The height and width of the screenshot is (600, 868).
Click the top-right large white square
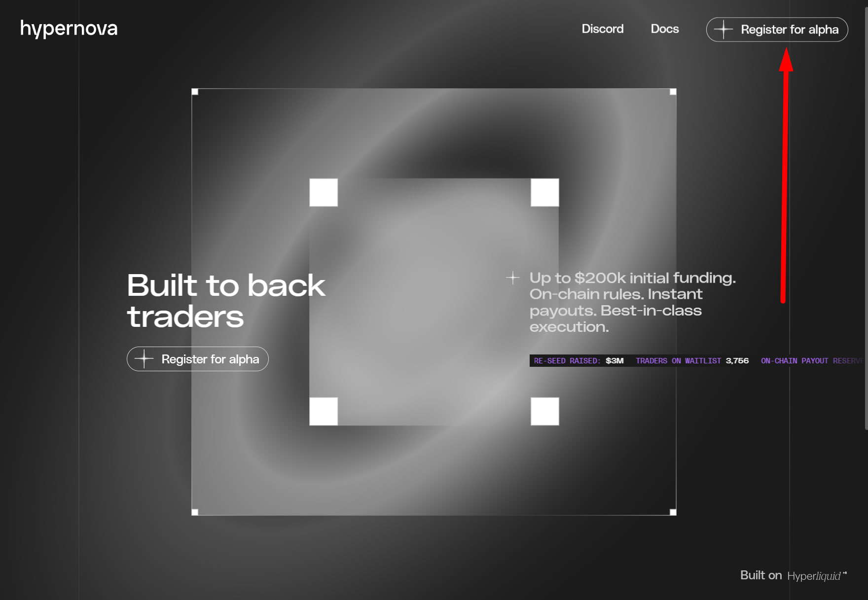[545, 192]
